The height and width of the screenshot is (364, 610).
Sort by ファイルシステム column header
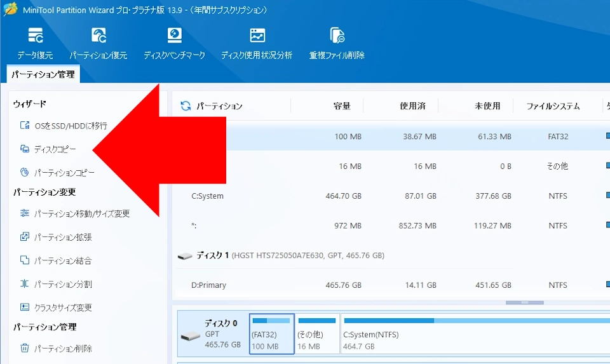coord(553,106)
